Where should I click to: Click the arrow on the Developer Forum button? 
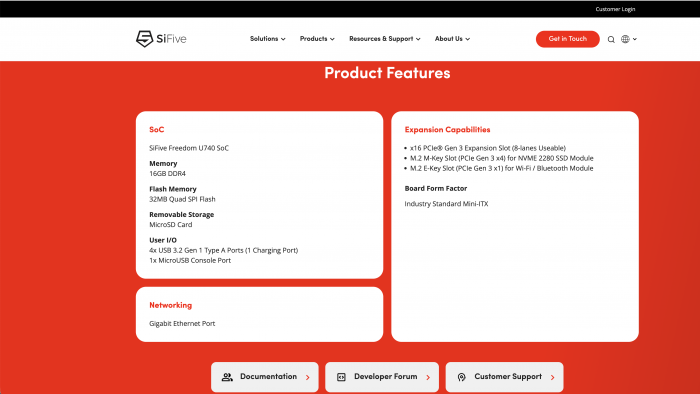pos(428,377)
